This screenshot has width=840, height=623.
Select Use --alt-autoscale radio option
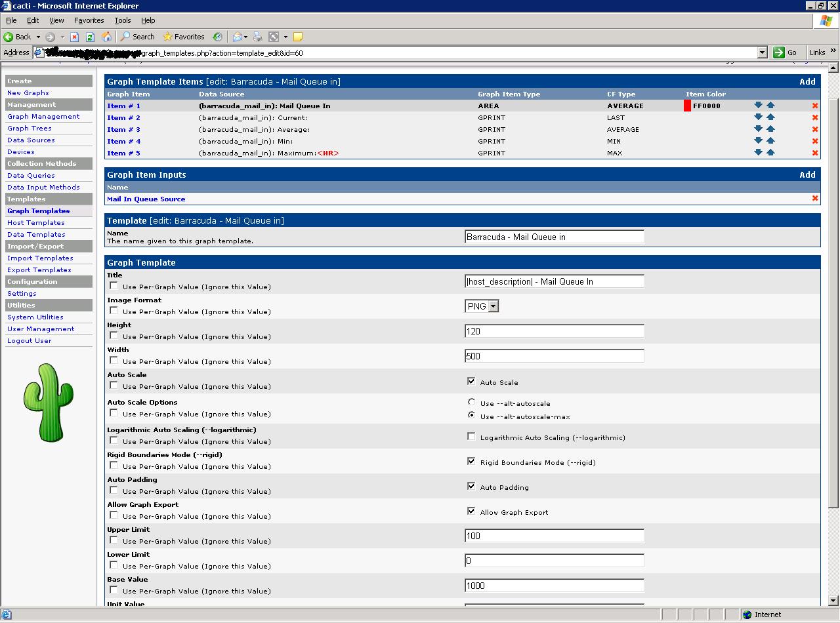pos(471,402)
